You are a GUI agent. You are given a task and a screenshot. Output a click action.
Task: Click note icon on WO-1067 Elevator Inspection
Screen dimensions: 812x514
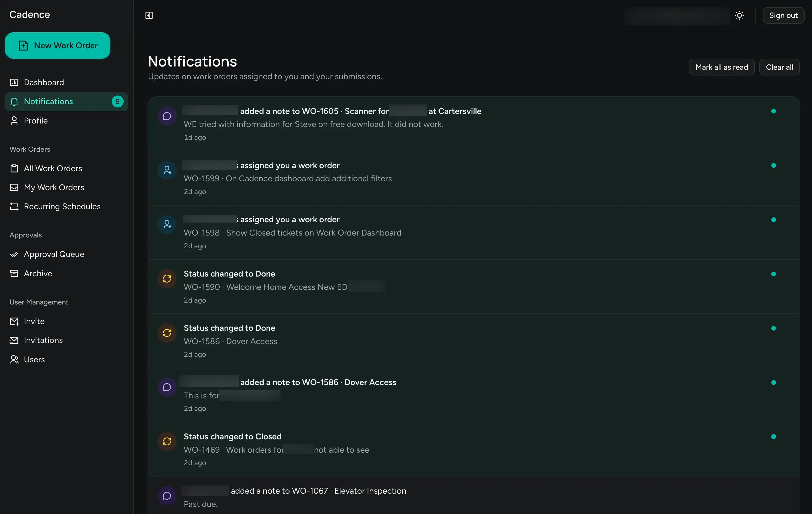pos(167,496)
